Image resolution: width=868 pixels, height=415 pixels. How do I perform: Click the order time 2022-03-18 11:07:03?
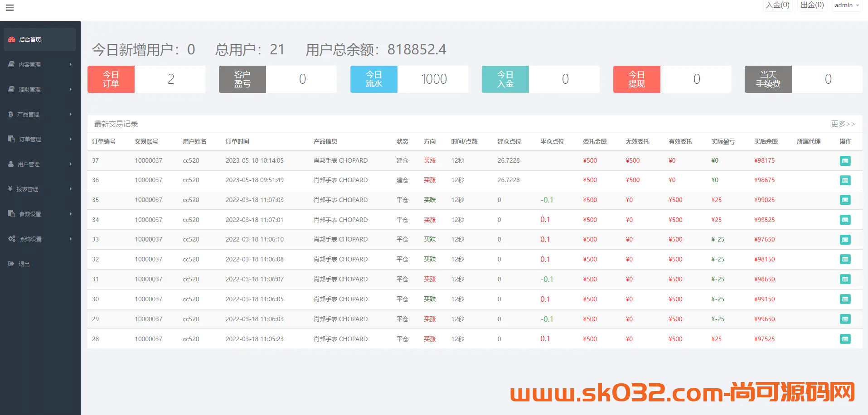(255, 200)
